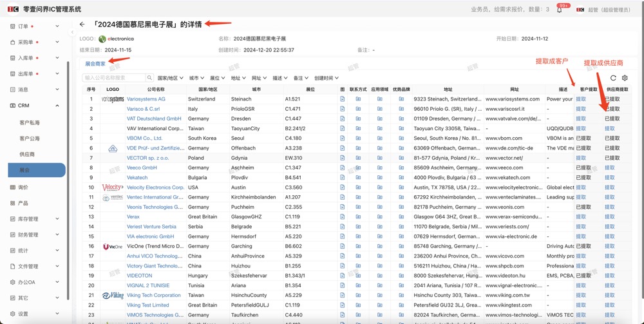The image size is (644, 324).
Task: Click the back arrow beside the exhibition title
Action: (82, 24)
